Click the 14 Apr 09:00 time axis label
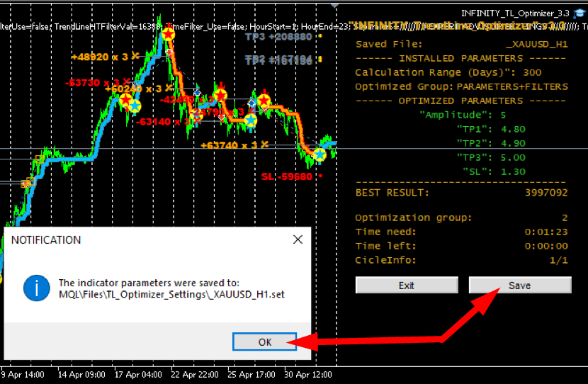The image size is (588, 384). pyautogui.click(x=81, y=375)
